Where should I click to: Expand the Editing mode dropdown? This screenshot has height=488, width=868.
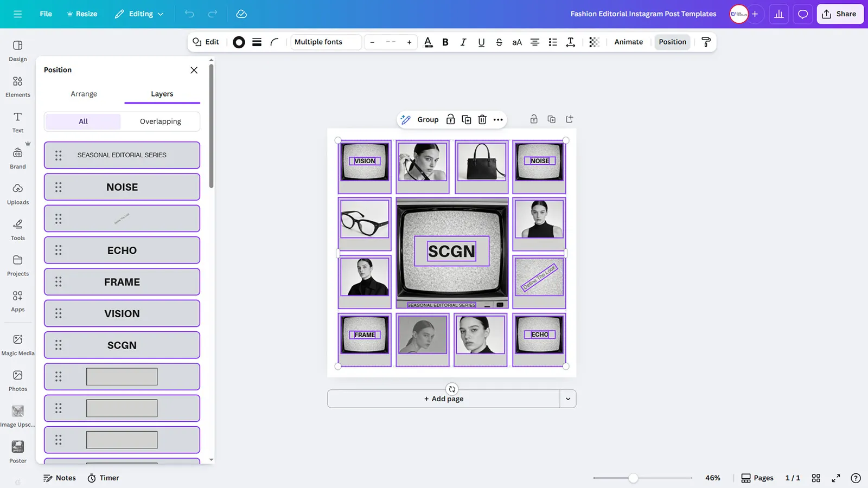point(139,14)
